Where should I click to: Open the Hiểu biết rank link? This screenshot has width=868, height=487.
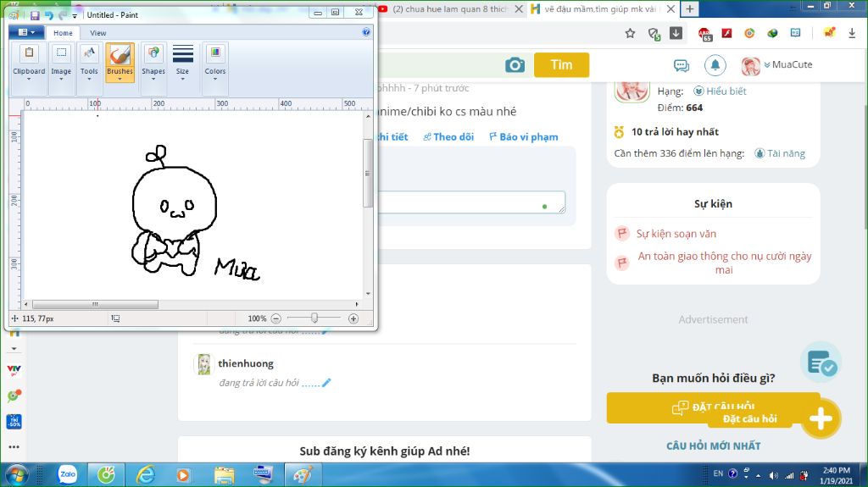point(720,91)
